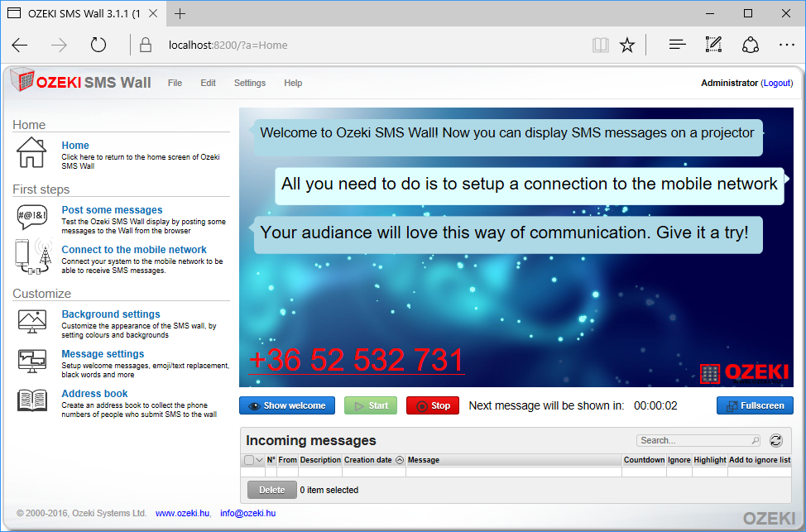Toggle Creation date sort order arrow
The height and width of the screenshot is (532, 806).
coord(400,460)
